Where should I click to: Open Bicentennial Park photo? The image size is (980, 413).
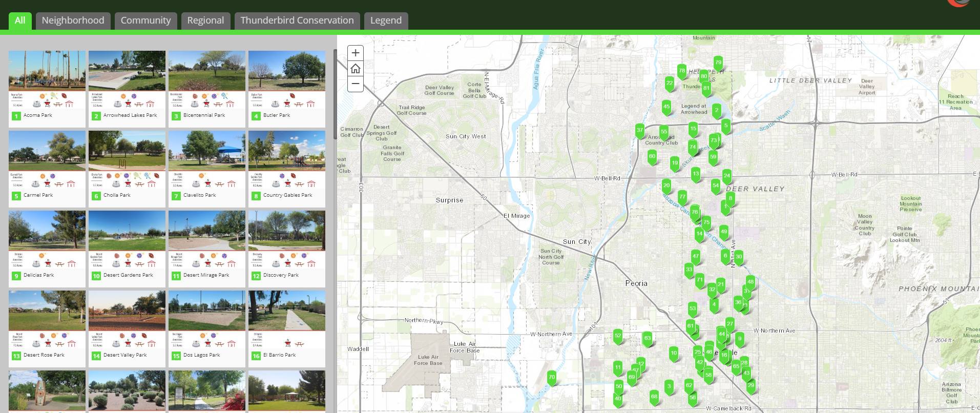(x=207, y=71)
